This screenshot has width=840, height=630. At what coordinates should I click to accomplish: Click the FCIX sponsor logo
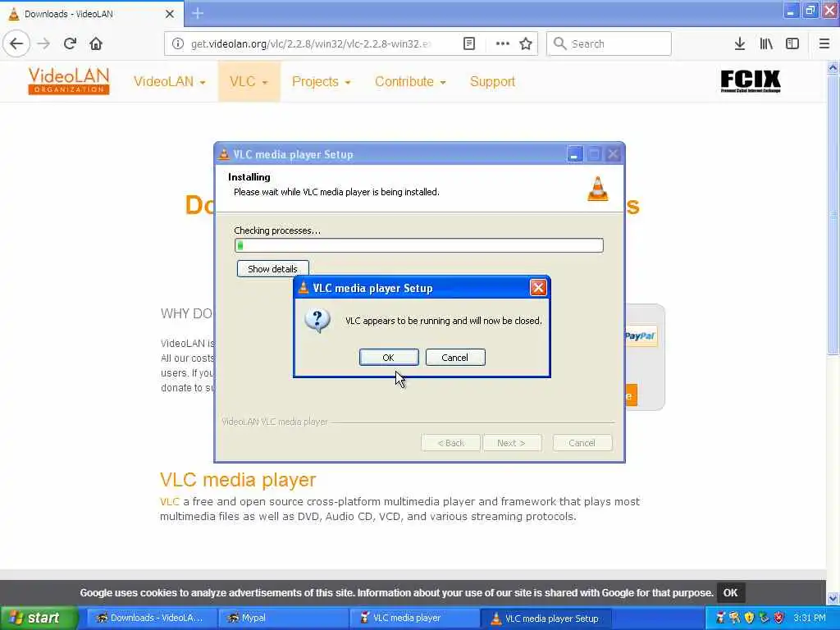click(x=750, y=81)
